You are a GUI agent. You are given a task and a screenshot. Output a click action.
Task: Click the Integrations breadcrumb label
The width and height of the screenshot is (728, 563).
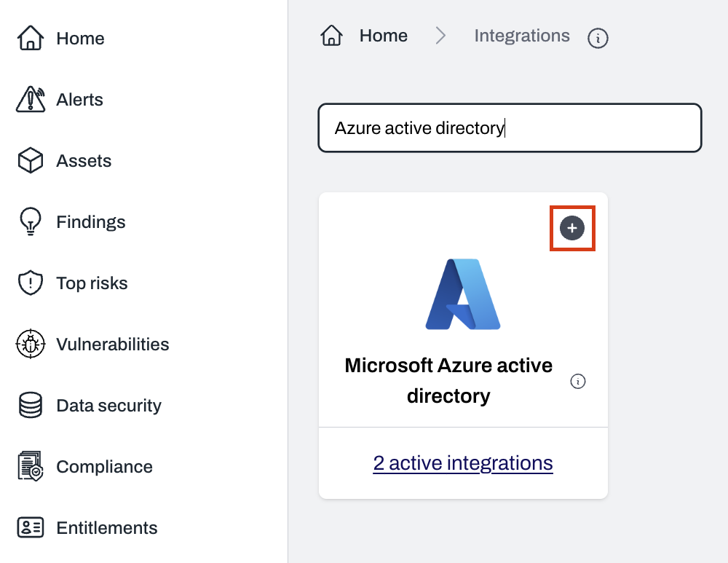tap(522, 36)
